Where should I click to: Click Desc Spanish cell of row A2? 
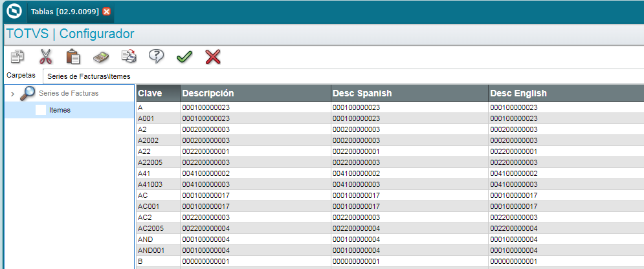click(x=410, y=129)
